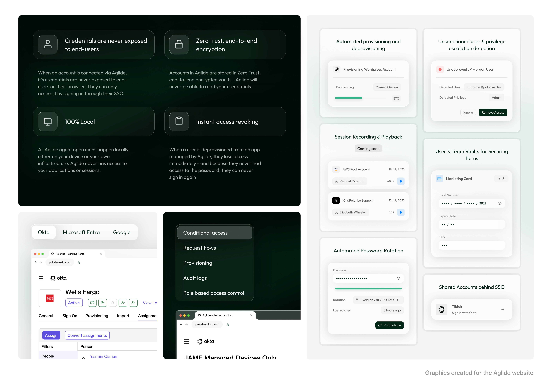Screen dimensions: 552x392
Task: Click the WordPress logo icon
Action: tap(337, 69)
